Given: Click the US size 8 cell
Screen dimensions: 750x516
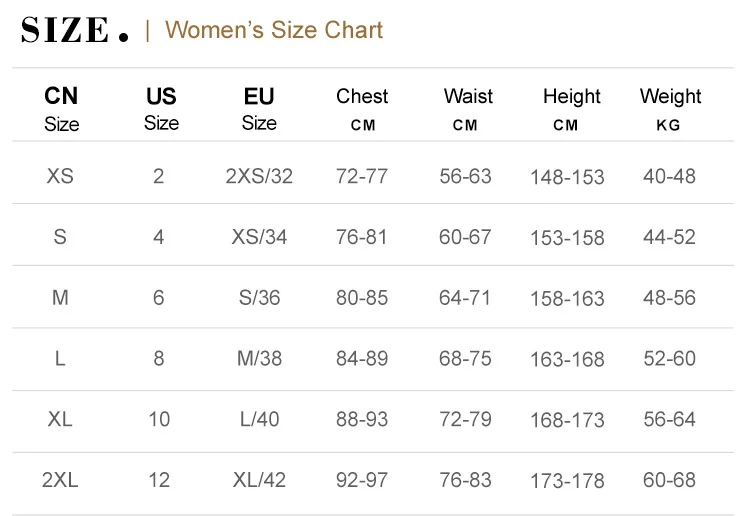Looking at the screenshot, I should (x=159, y=358).
